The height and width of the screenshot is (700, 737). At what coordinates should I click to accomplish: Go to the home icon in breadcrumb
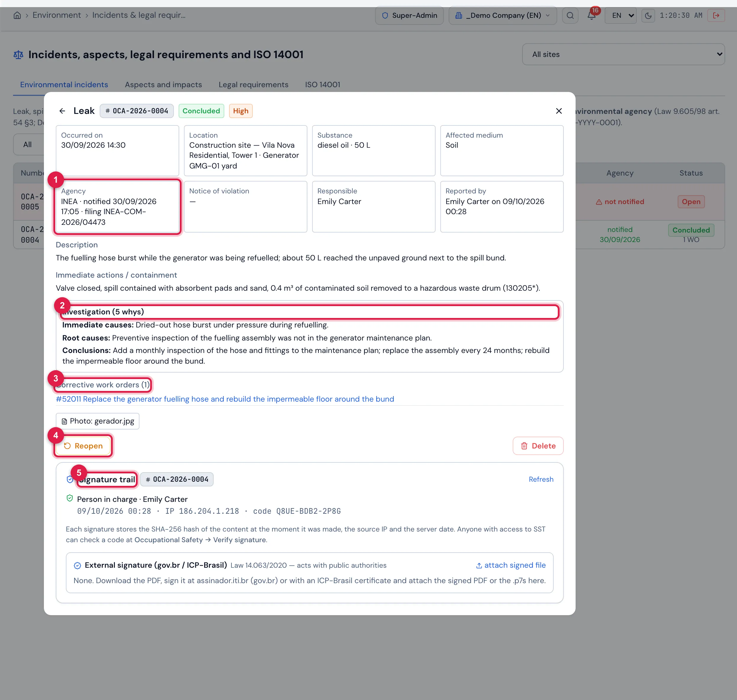pyautogui.click(x=17, y=15)
